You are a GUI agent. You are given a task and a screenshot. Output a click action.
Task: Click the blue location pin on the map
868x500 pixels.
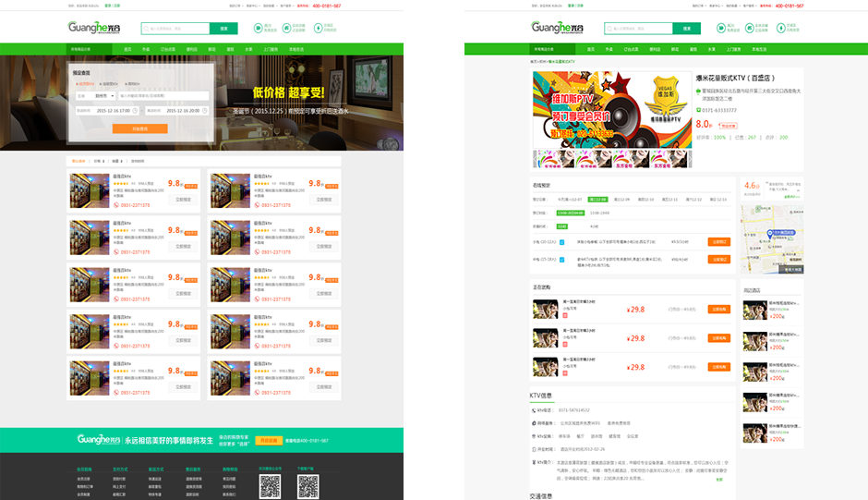click(x=769, y=235)
